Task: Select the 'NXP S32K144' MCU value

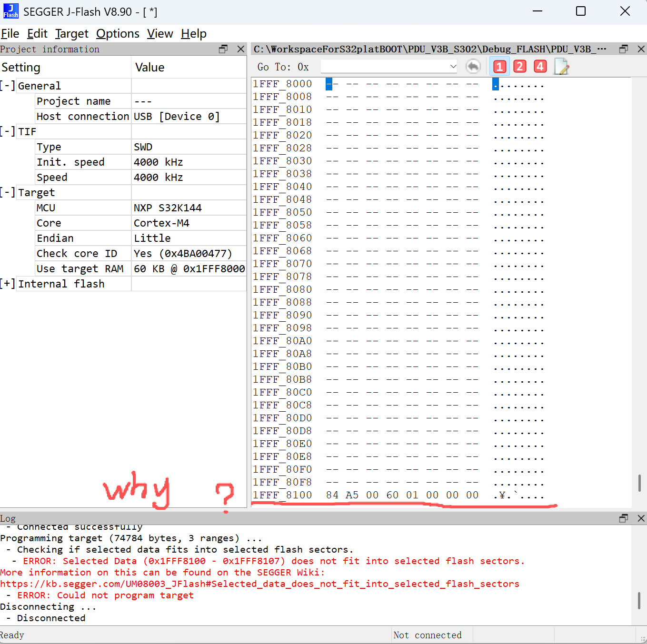Action: point(168,208)
